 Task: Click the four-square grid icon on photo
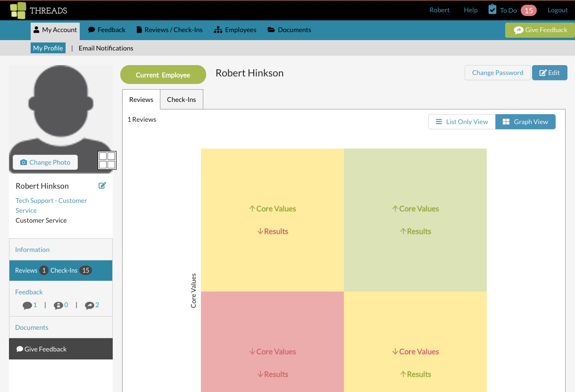(107, 160)
